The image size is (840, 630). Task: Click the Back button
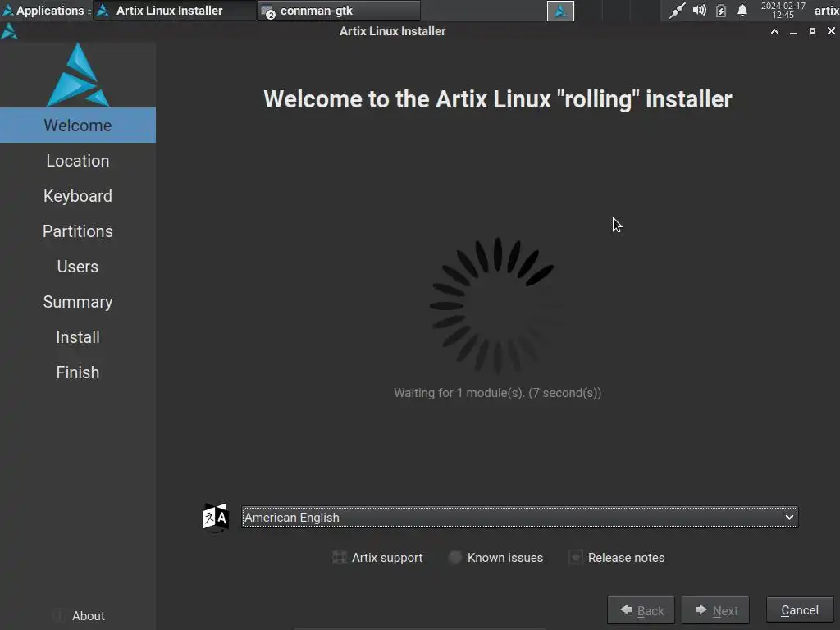(641, 610)
